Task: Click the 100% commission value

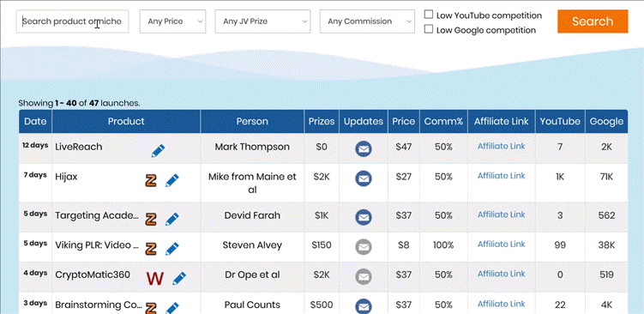Action: (443, 245)
